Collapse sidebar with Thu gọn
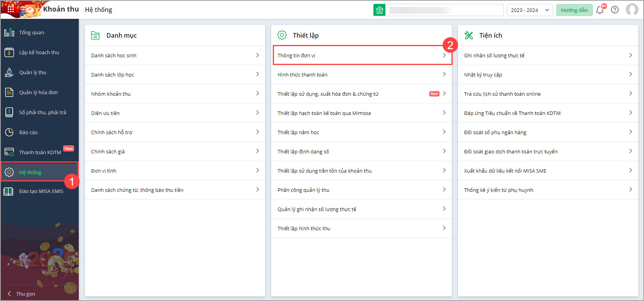Viewport: 644px width, 301px height. pos(22,294)
